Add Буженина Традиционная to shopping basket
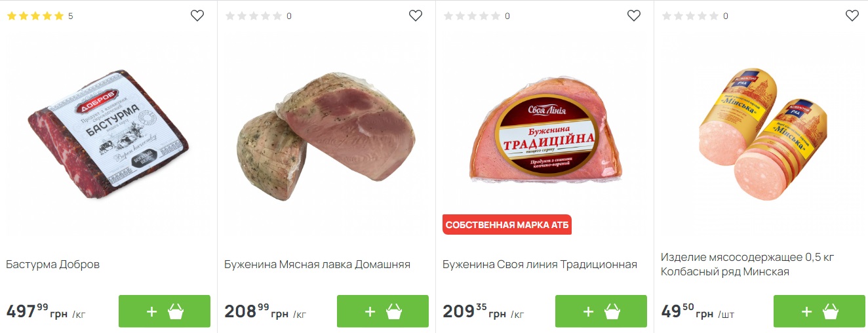The width and height of the screenshot is (868, 333). pyautogui.click(x=601, y=311)
